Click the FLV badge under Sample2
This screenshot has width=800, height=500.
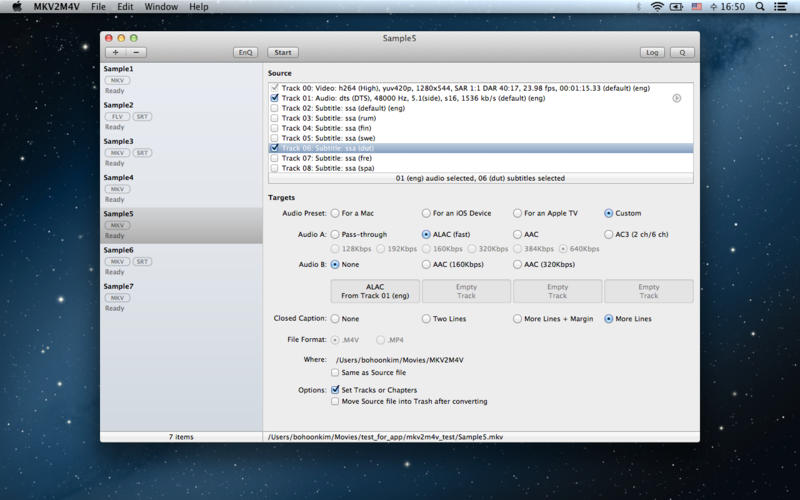pos(117,117)
